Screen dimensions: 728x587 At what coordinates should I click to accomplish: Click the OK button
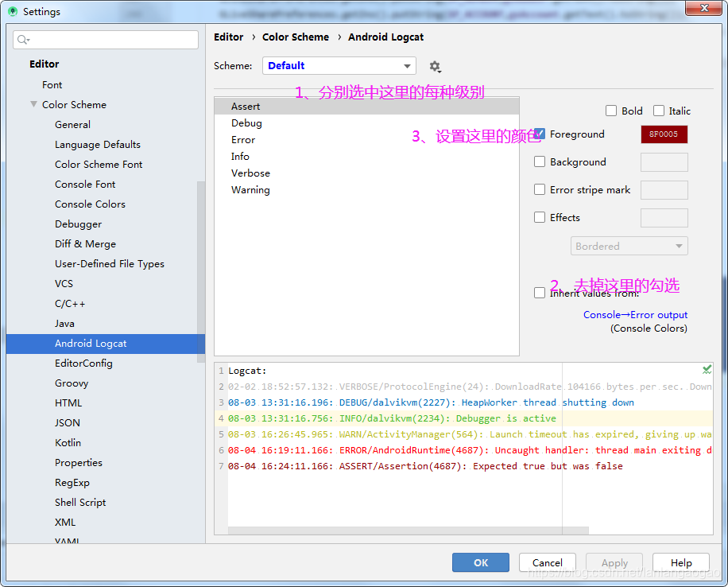481,562
